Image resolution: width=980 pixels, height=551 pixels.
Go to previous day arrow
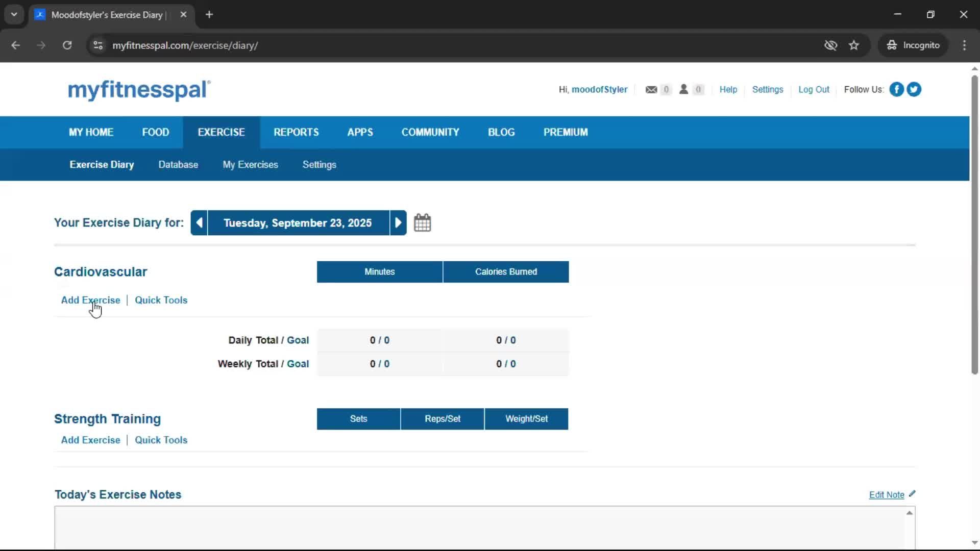pos(199,223)
